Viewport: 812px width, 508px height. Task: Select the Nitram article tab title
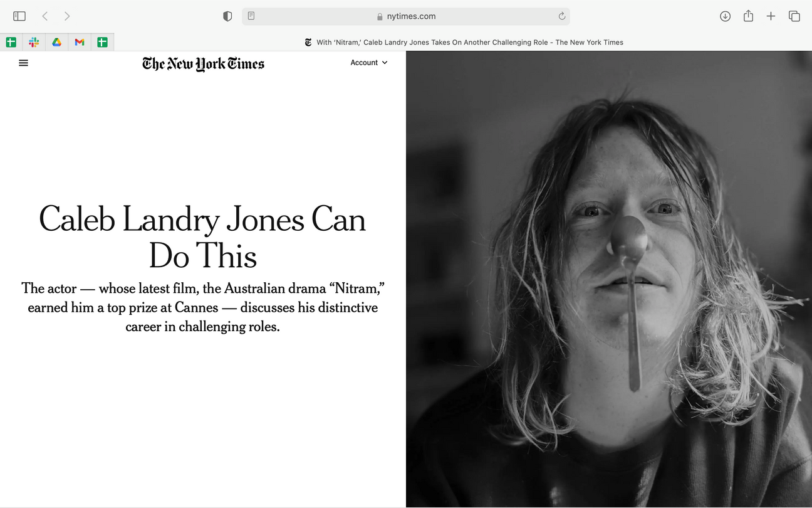[x=464, y=42]
